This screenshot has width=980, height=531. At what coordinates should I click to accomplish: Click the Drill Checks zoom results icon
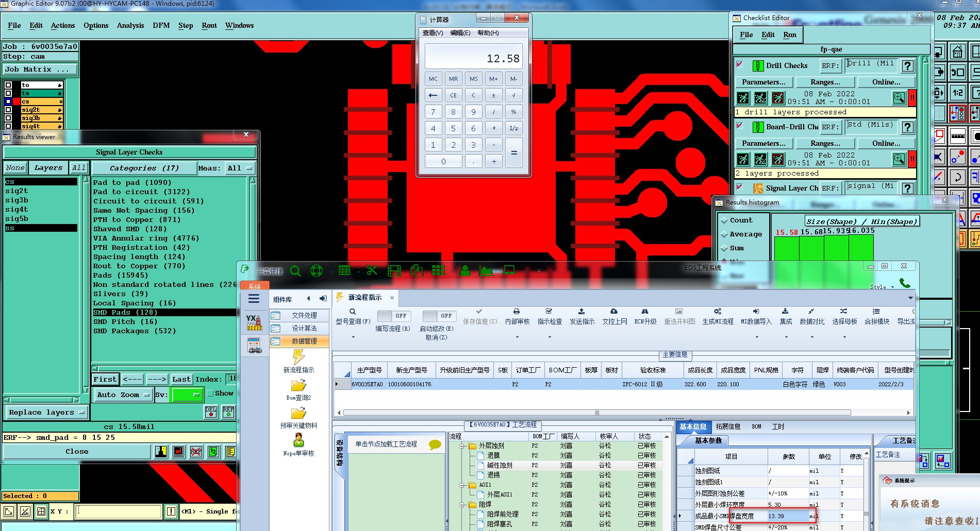pos(899,98)
